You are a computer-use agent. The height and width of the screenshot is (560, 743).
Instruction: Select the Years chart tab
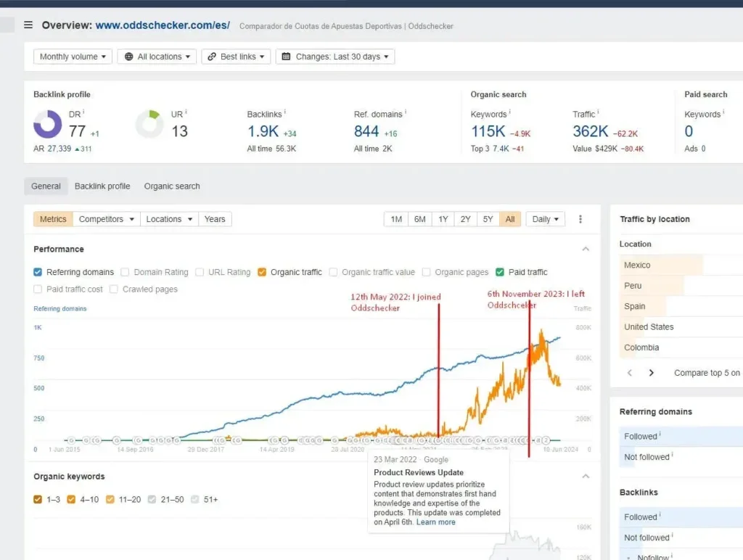tap(215, 219)
